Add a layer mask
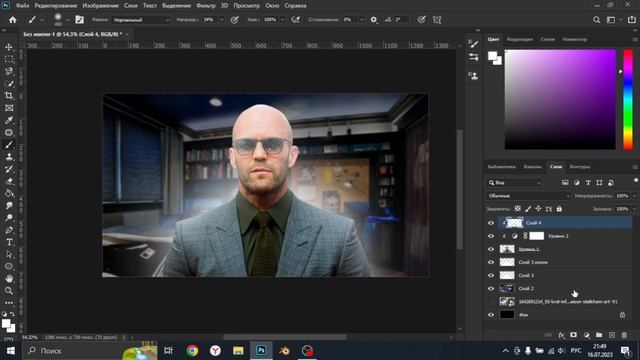 [x=573, y=335]
